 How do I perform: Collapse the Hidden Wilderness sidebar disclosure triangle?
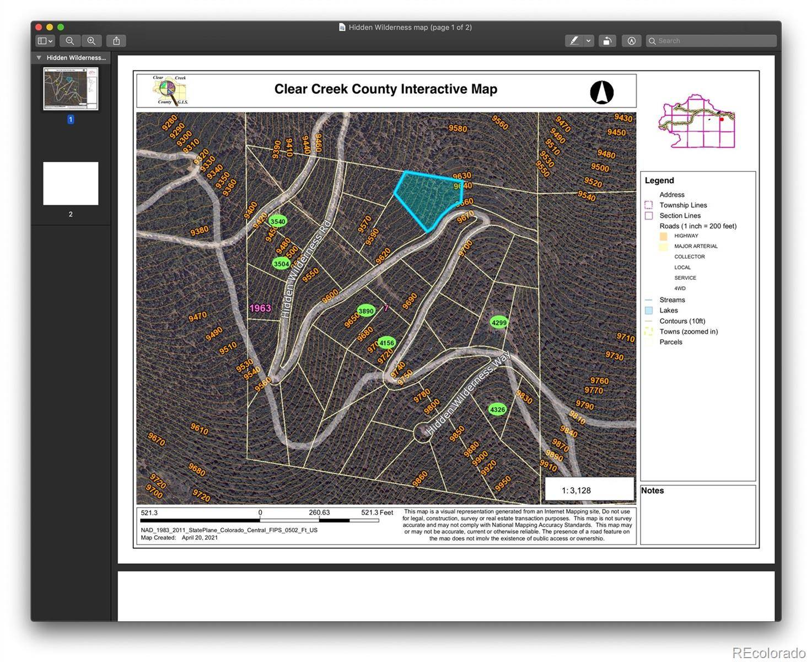point(39,57)
